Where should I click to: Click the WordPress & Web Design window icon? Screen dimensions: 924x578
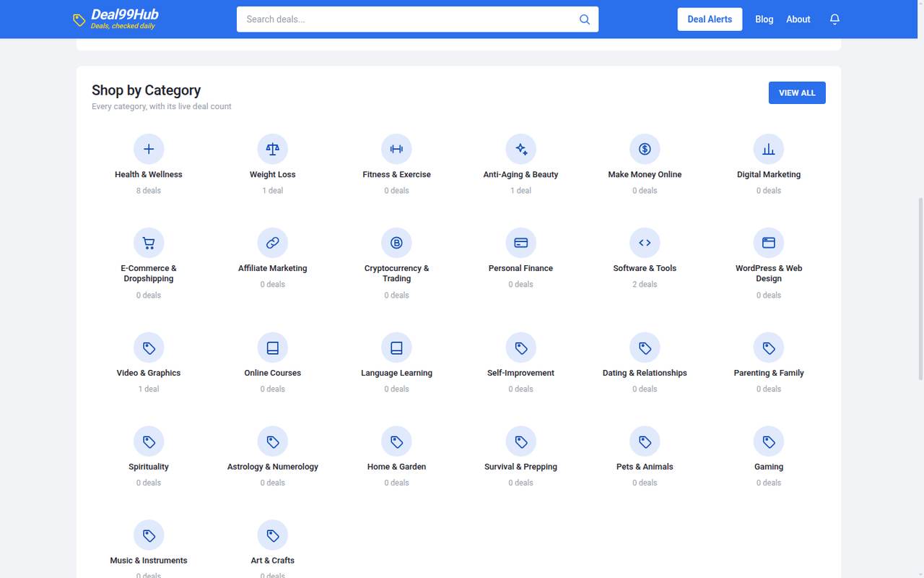[769, 243]
